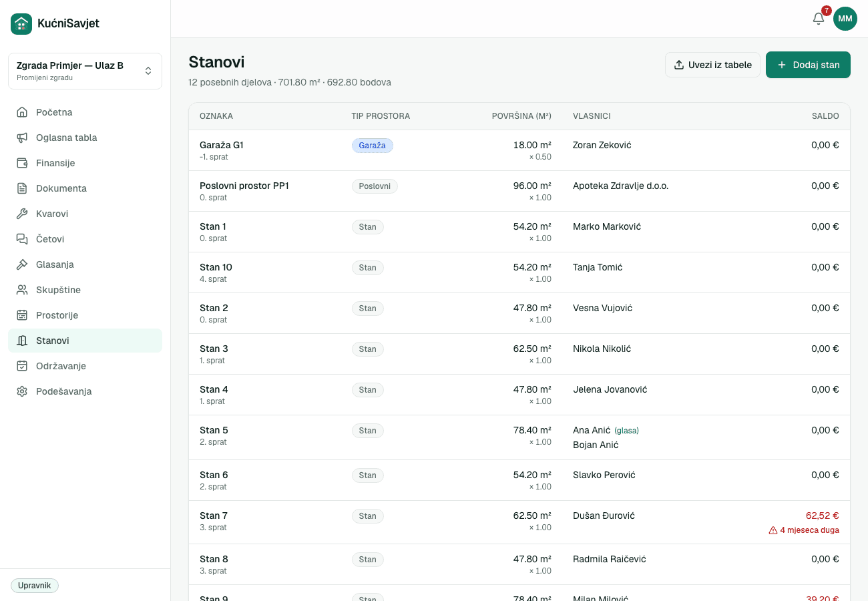Viewport: 868px width, 601px height.
Task: Open the Stan 7 row with debt warning
Action: 519,522
